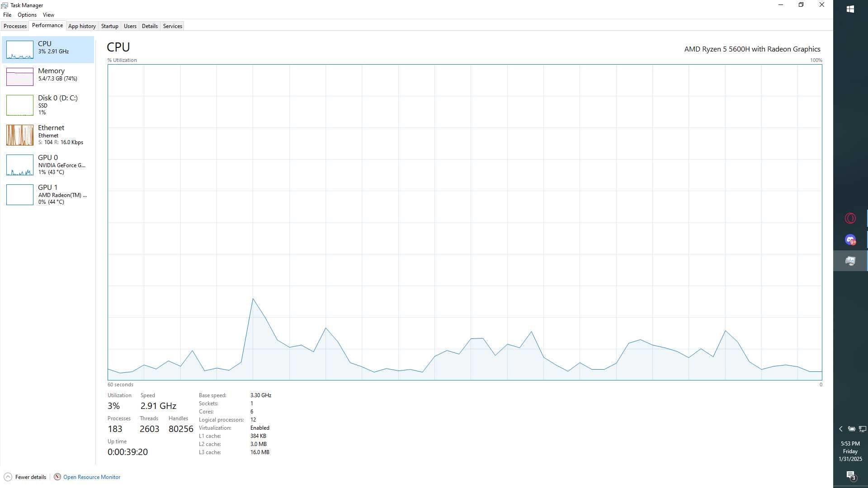Screen dimensions: 868x488
Task: Click the Fewer details label
Action: pyautogui.click(x=31, y=477)
